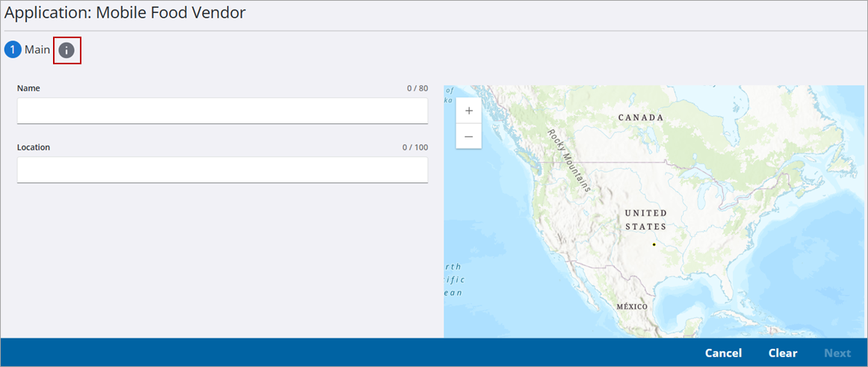Screen dimensions: 868x367
Task: Click the 0 / 100 character counter
Action: click(x=415, y=147)
